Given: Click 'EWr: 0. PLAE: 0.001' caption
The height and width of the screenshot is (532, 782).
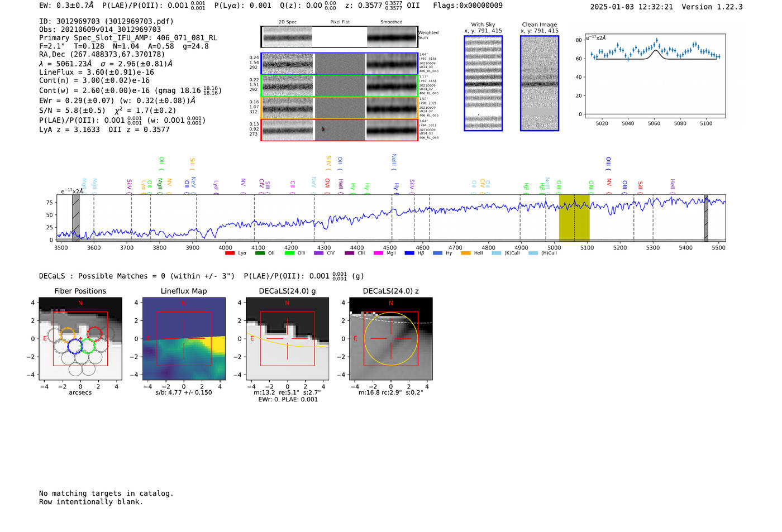Looking at the screenshot, I should click(288, 400).
